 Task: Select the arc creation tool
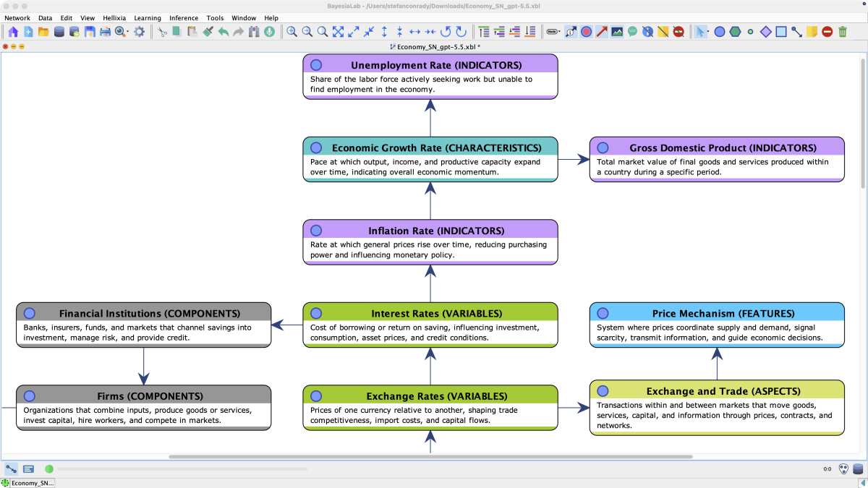[796, 32]
